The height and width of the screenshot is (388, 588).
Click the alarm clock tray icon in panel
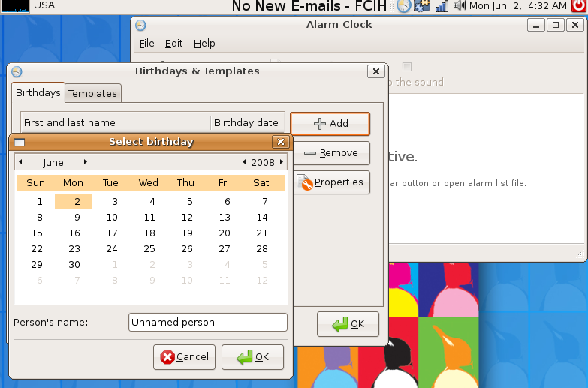tap(404, 6)
